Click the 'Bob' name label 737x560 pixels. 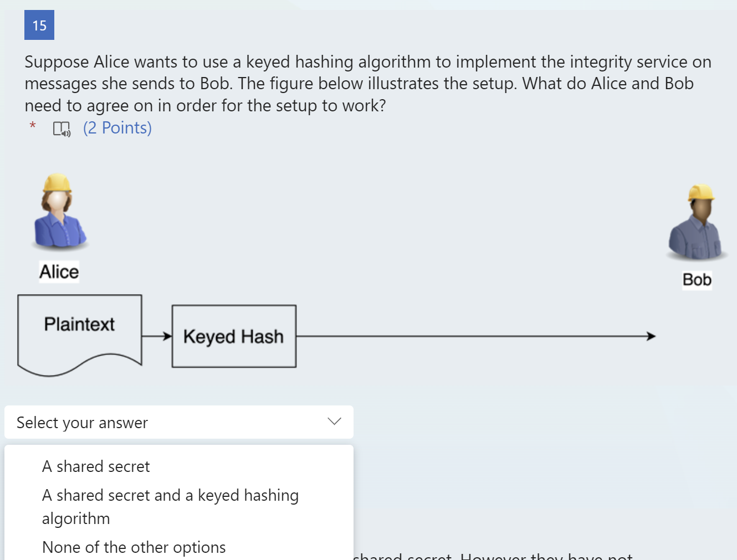(x=697, y=280)
